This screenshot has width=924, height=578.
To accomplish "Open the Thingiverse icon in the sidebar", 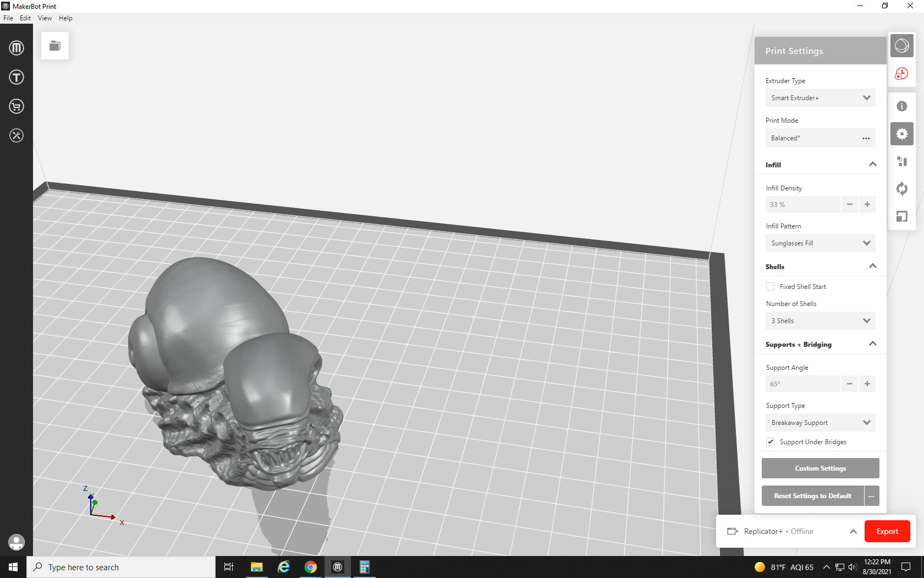I will click(16, 77).
